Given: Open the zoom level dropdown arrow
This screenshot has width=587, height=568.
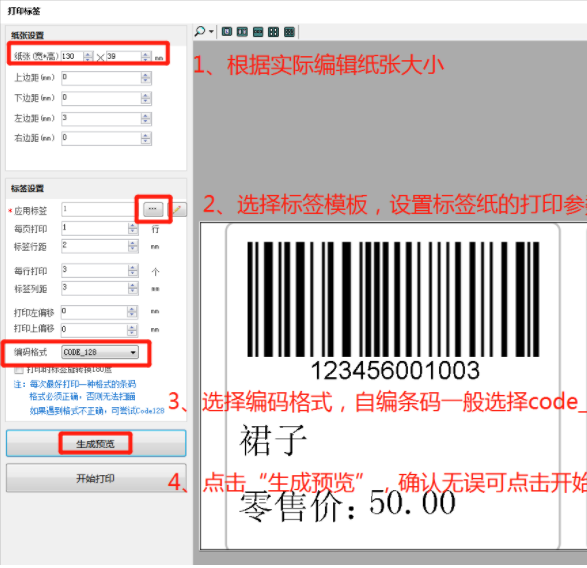Looking at the screenshot, I should [x=212, y=32].
